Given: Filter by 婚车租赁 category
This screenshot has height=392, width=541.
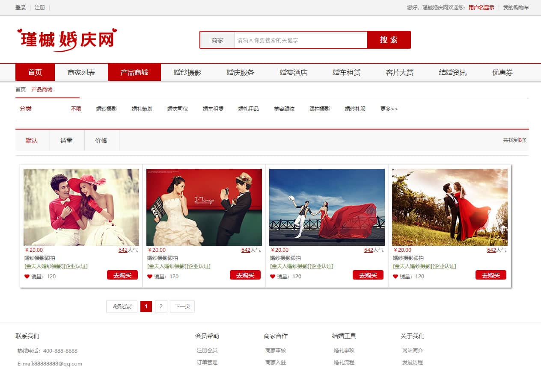Looking at the screenshot, I should click(x=213, y=109).
